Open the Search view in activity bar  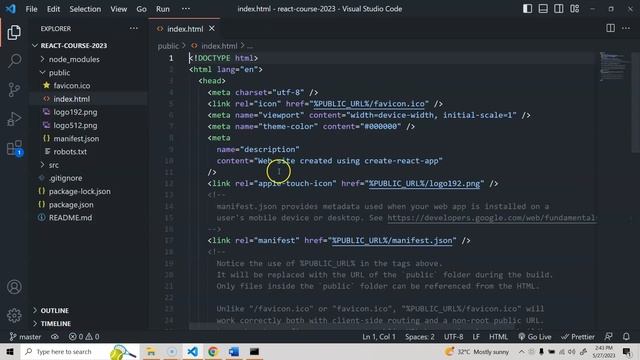click(14, 61)
